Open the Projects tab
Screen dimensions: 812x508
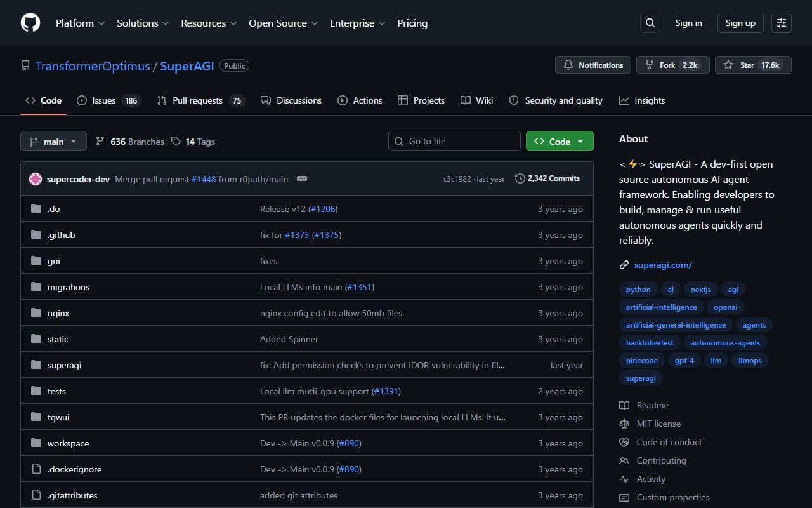[x=421, y=100]
